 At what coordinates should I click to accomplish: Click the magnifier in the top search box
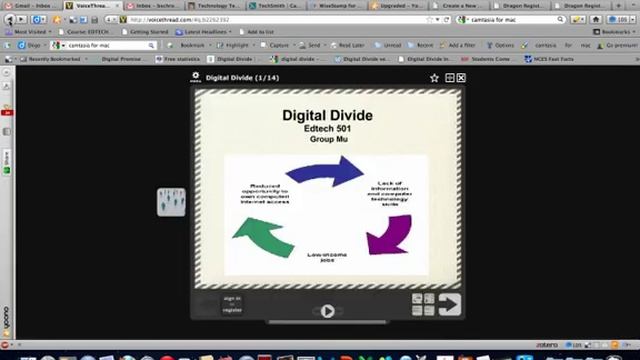(560, 19)
